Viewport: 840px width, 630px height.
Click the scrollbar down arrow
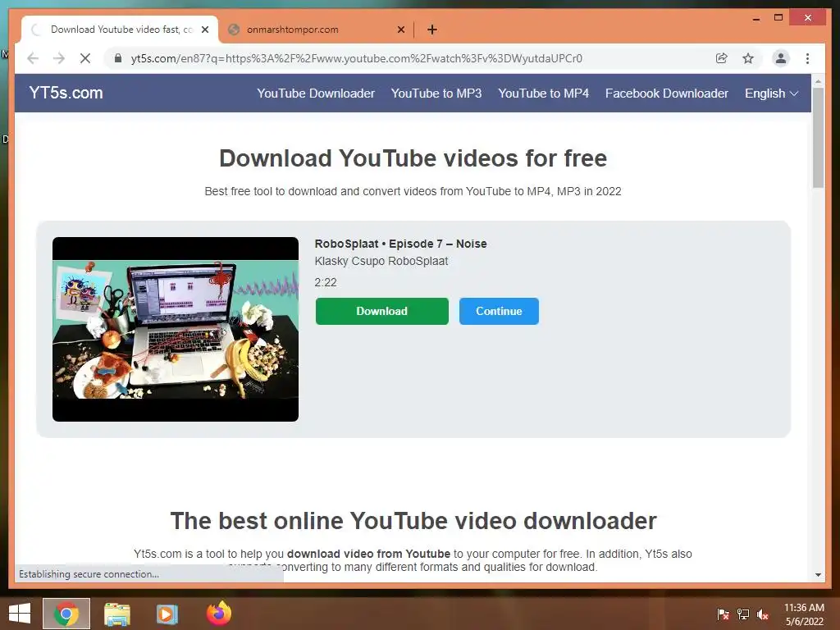coord(818,575)
